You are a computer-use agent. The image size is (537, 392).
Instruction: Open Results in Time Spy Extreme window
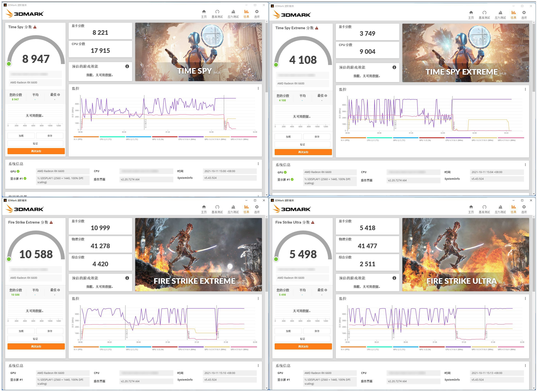point(513,15)
